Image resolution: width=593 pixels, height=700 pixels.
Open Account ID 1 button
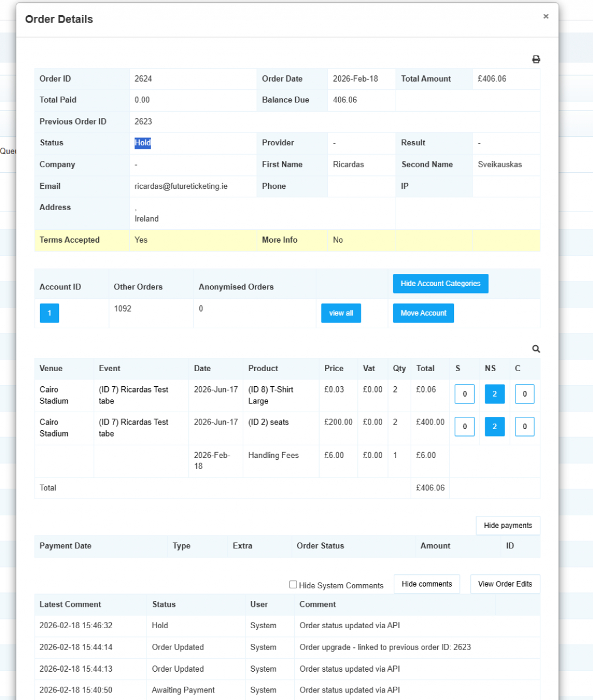pyautogui.click(x=49, y=313)
